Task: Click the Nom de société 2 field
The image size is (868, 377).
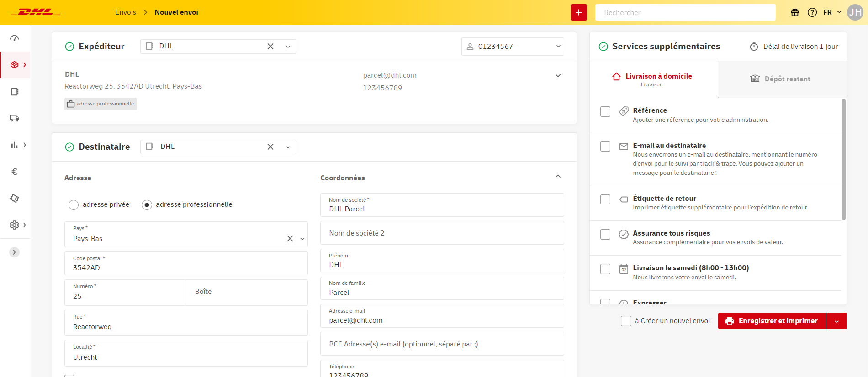Action: pos(442,233)
